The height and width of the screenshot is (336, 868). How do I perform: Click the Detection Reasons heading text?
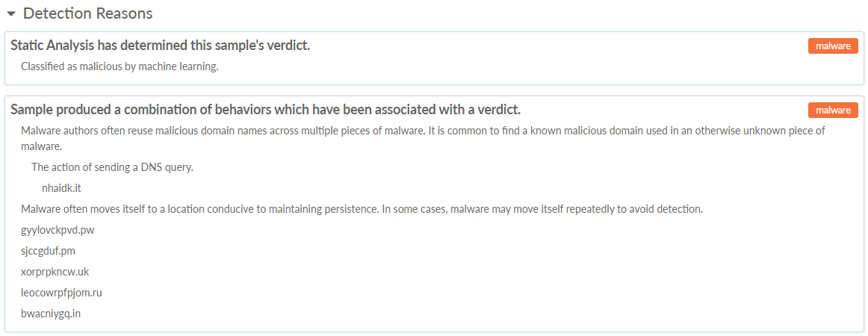pyautogui.click(x=88, y=13)
